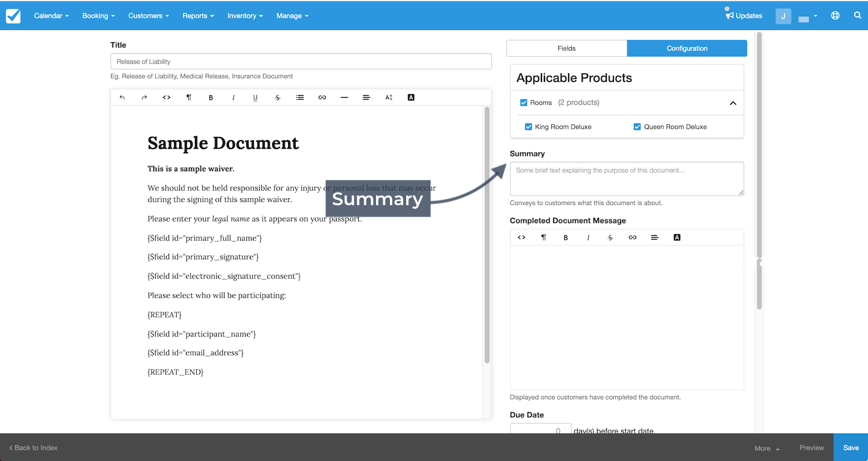
Task: Click the Applicable Products heading
Action: point(574,78)
